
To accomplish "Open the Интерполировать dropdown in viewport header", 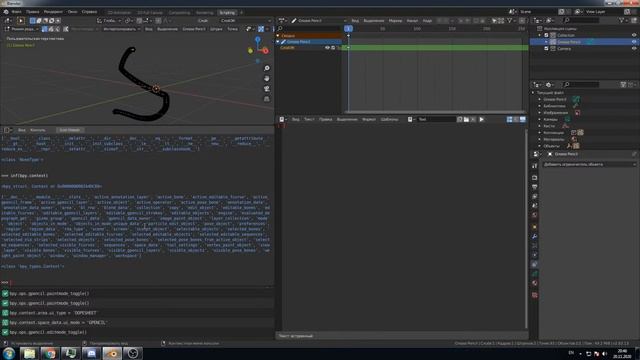I will point(122,29).
